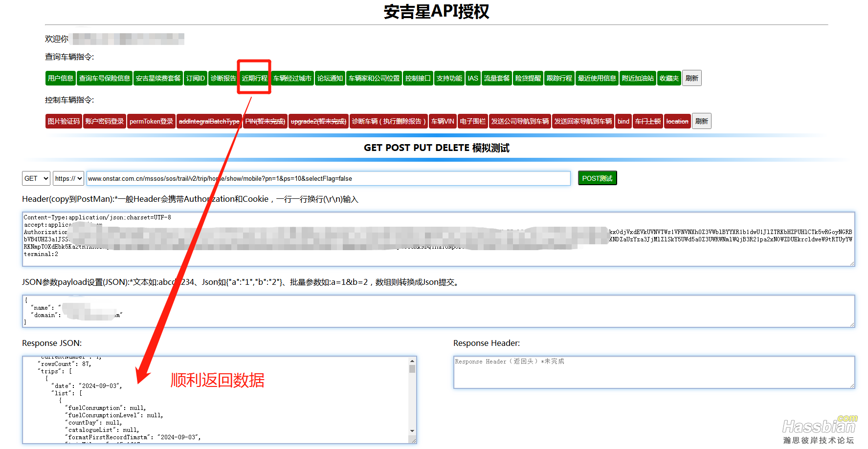Viewport: 868px width, 449px height.
Task: Click the IAS green button
Action: coord(473,78)
